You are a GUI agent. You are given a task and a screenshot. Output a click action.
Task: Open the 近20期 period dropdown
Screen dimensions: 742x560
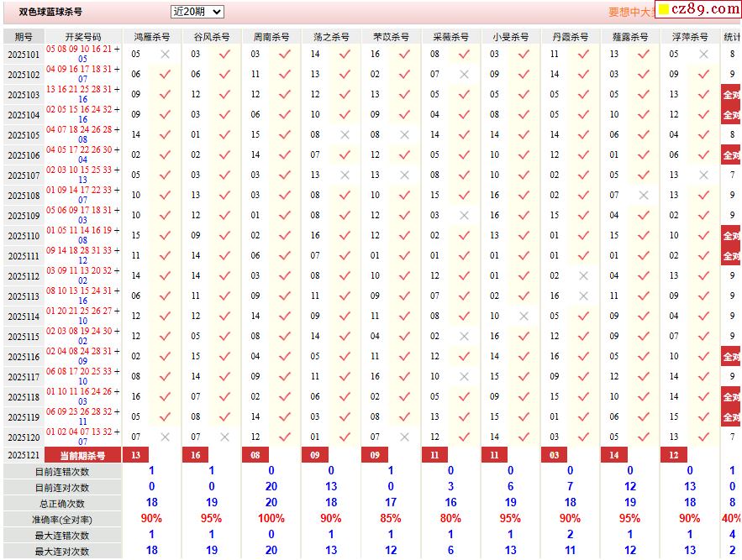pos(197,12)
